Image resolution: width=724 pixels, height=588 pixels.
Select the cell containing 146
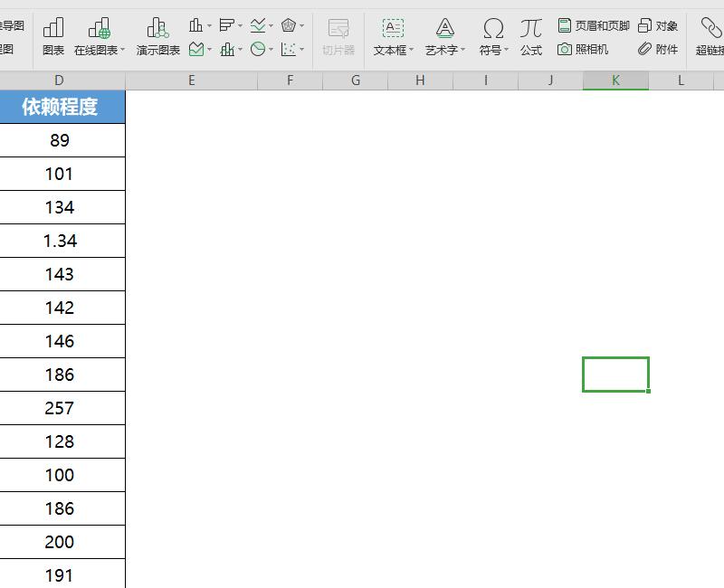pos(62,341)
